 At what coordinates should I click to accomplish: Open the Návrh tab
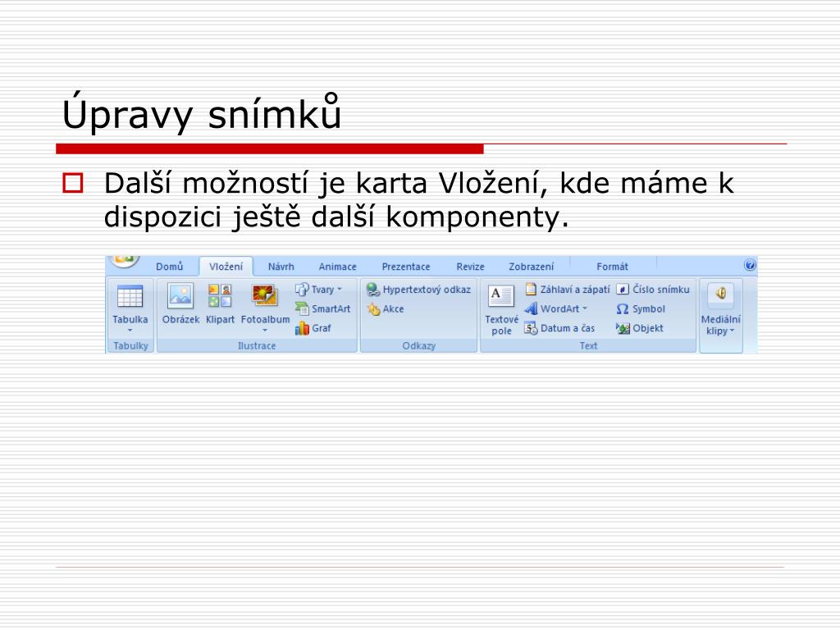(281, 267)
